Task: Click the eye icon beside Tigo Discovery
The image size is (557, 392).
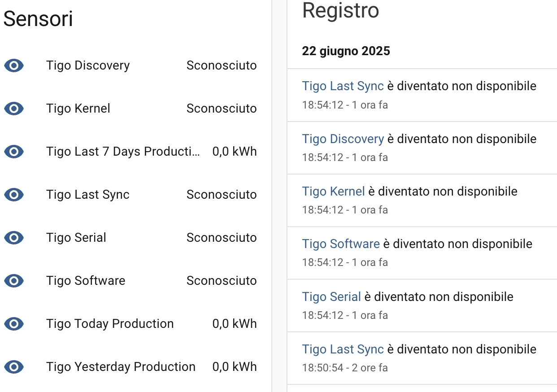Action: click(14, 65)
